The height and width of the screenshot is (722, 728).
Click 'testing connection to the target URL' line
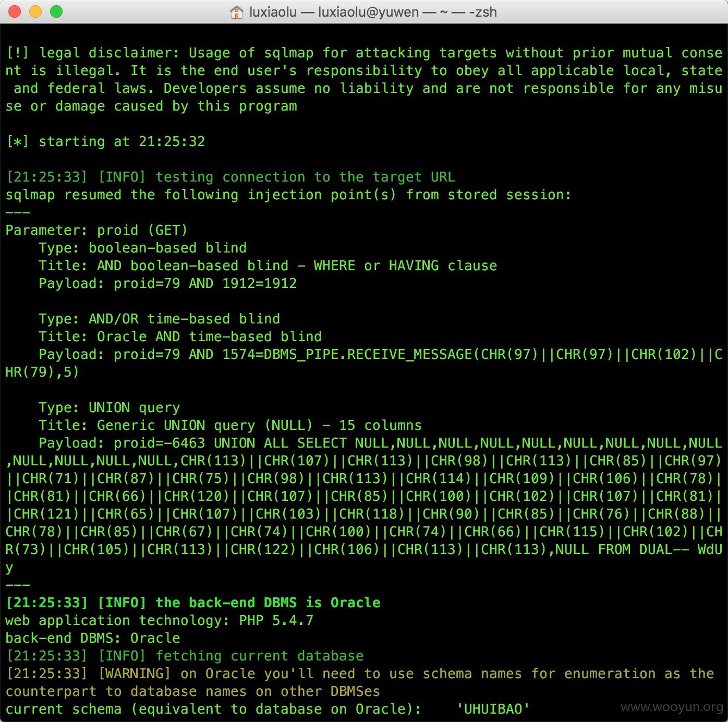click(230, 177)
